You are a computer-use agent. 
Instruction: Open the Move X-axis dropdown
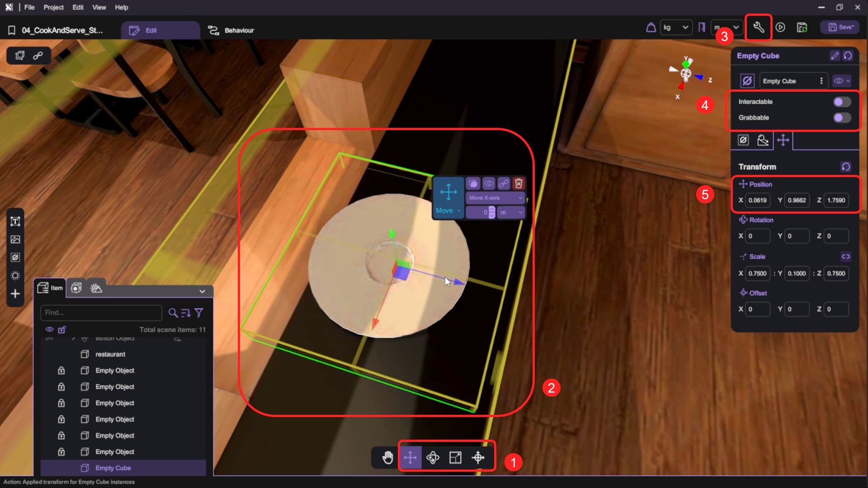(495, 198)
